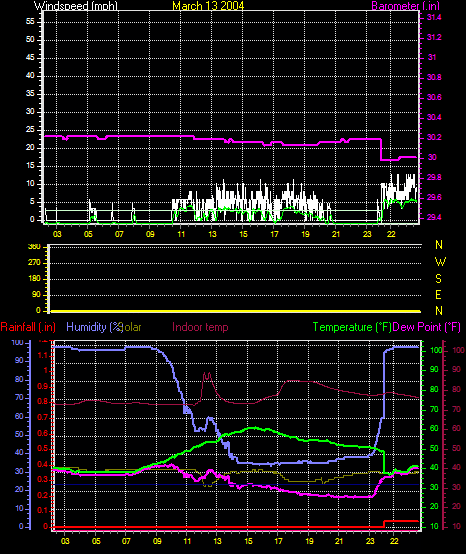Viewport: 466px width, 554px height.
Task: Select the Barometer (.in) axis label
Action: click(x=406, y=6)
